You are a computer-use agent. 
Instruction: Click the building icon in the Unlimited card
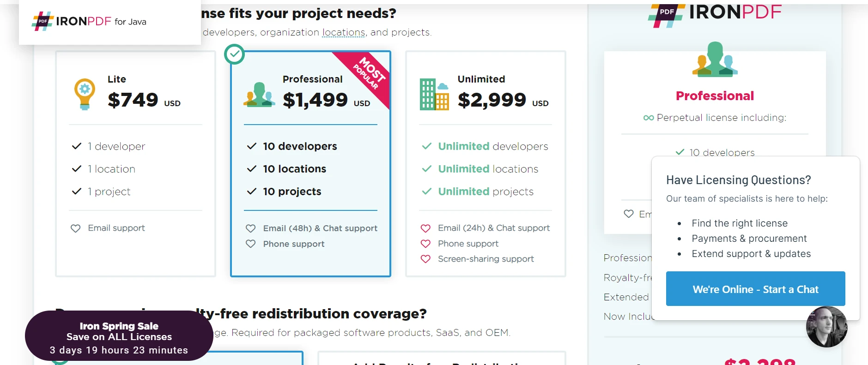(434, 95)
